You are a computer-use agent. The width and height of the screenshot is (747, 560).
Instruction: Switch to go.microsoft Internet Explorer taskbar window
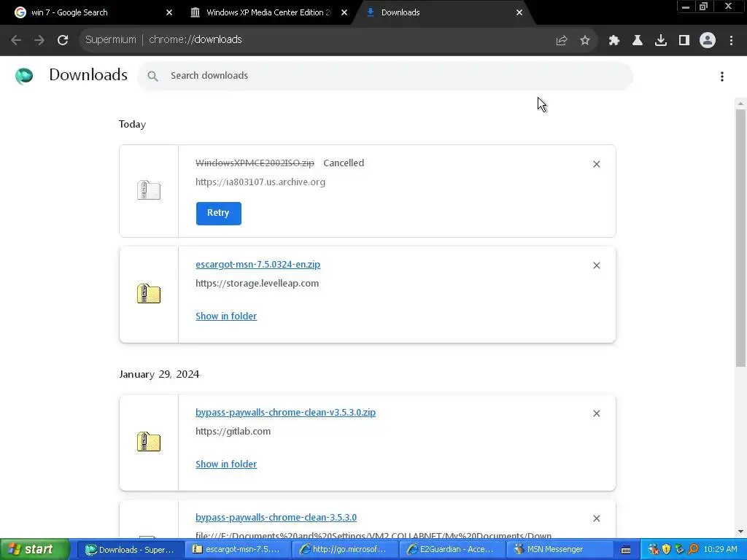click(344, 550)
